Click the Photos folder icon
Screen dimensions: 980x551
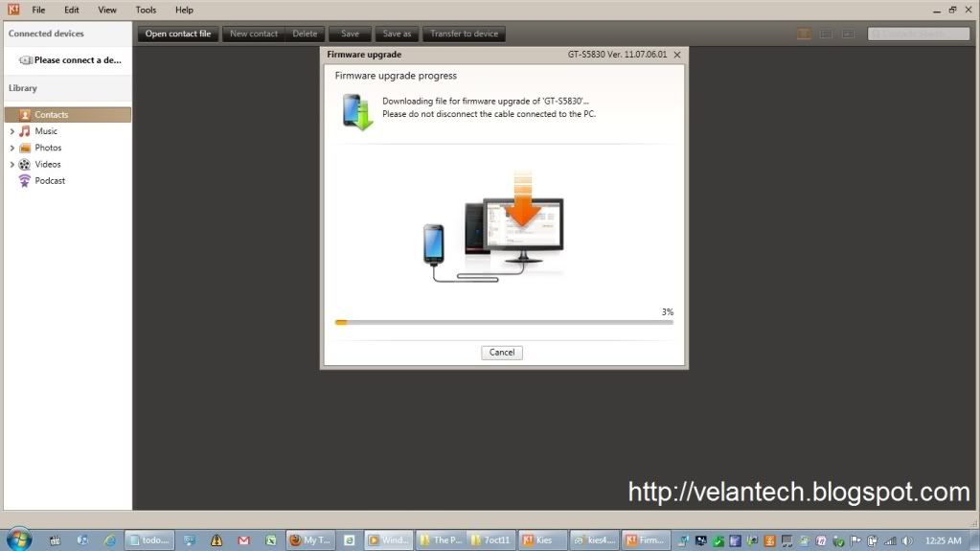click(x=24, y=148)
